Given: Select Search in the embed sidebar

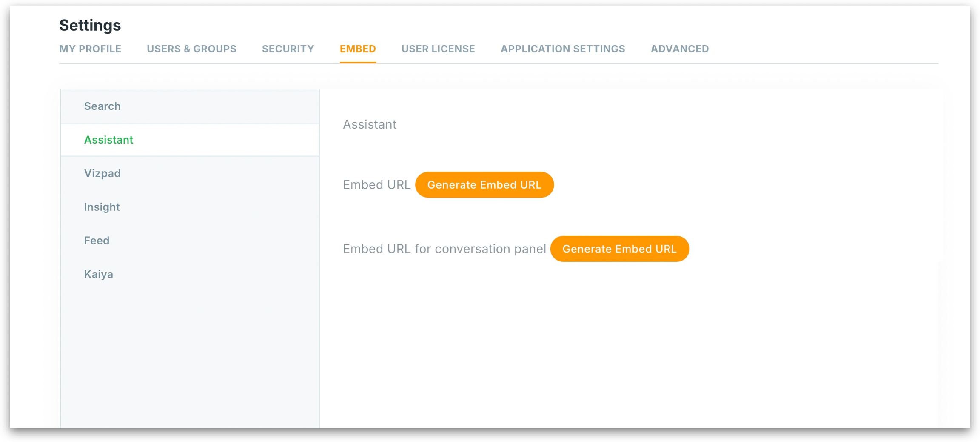Looking at the screenshot, I should coord(190,106).
